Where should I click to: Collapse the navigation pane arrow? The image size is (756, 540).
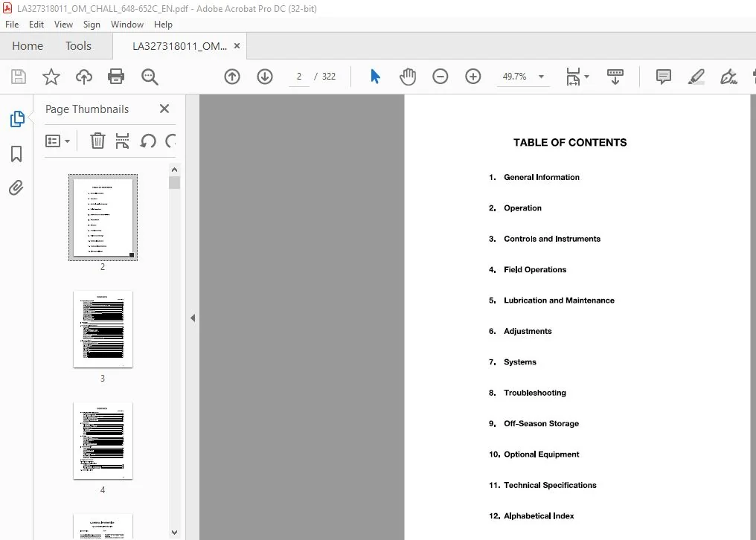pyautogui.click(x=193, y=318)
